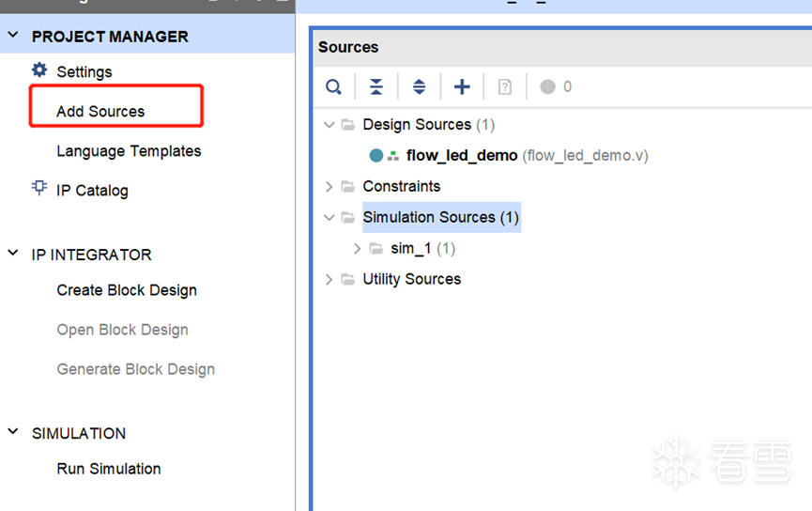812x511 pixels.
Task: Click the Constraints folder icon
Action: (x=348, y=187)
